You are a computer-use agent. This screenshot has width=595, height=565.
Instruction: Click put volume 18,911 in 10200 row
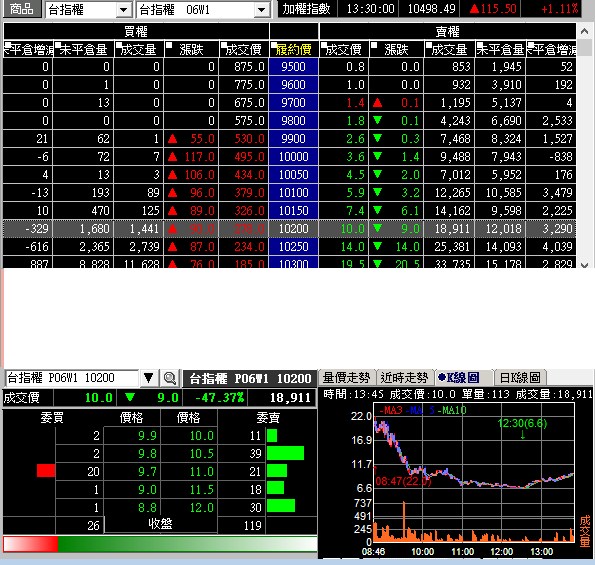452,229
